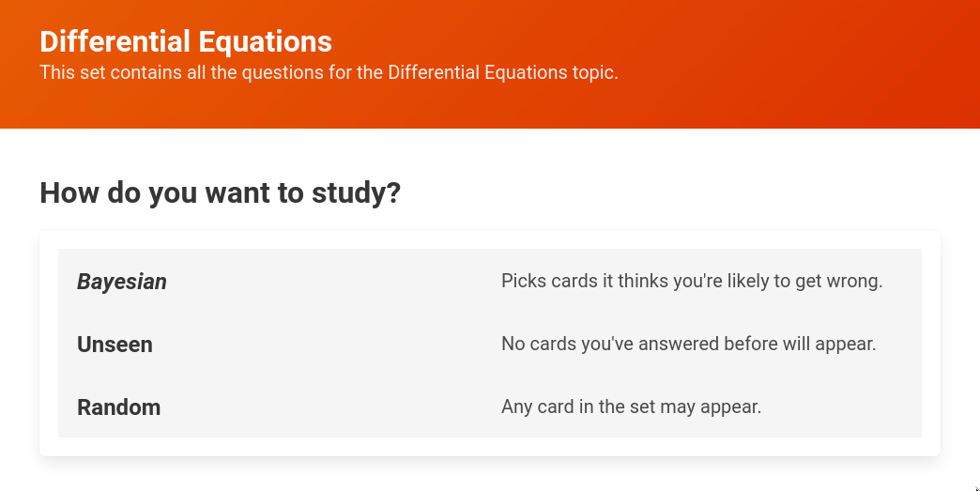Select the Bayesian study mode

[489, 281]
